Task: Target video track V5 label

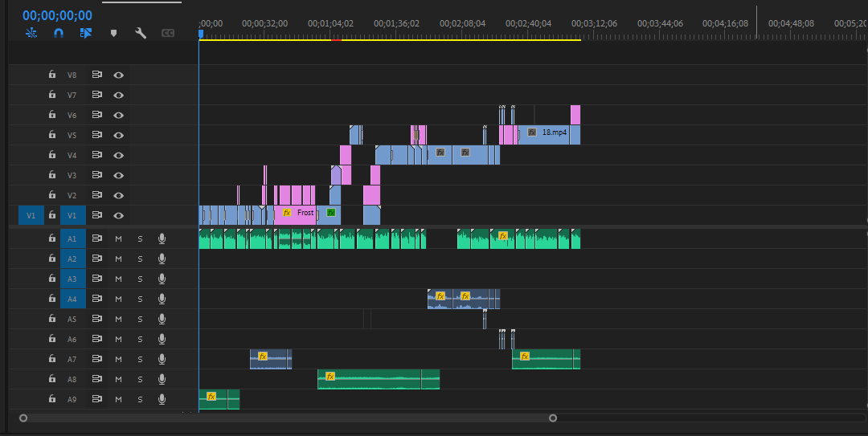Action: (72, 135)
